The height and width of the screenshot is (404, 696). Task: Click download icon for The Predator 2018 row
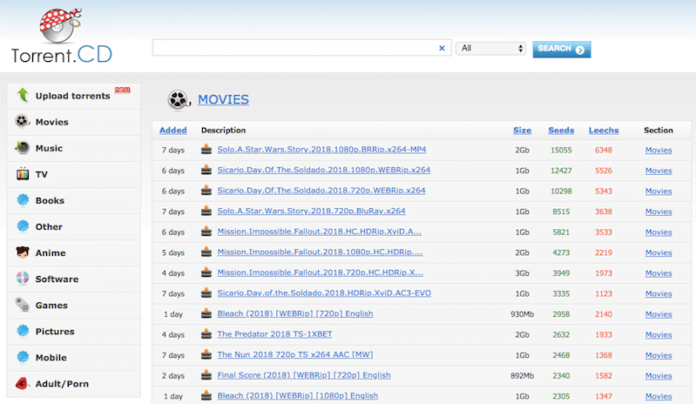[x=206, y=334]
